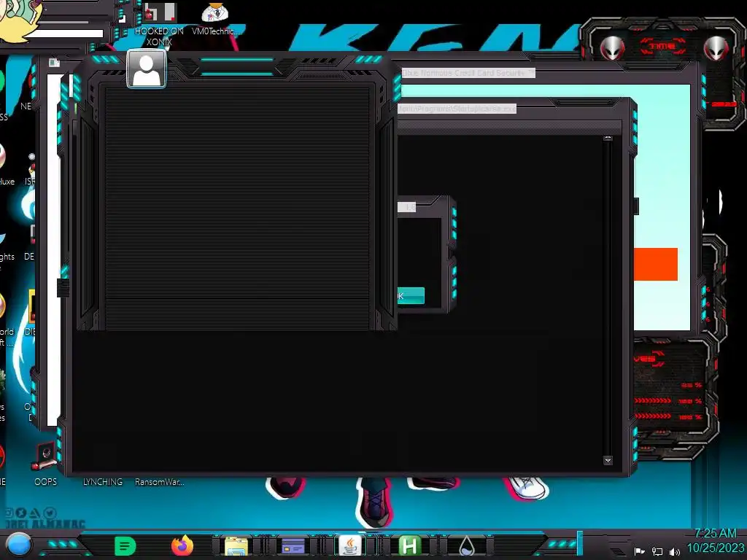
Task: Select the HOOKED ON XONIX desktop shortcut
Action: [159, 24]
